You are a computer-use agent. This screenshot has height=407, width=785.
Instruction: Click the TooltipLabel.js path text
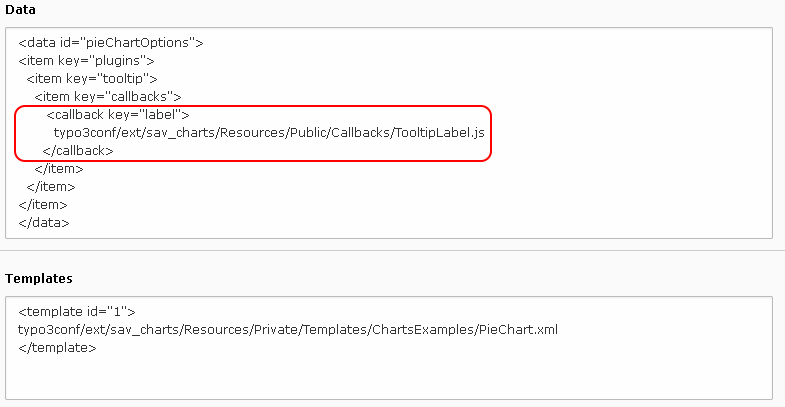click(269, 133)
